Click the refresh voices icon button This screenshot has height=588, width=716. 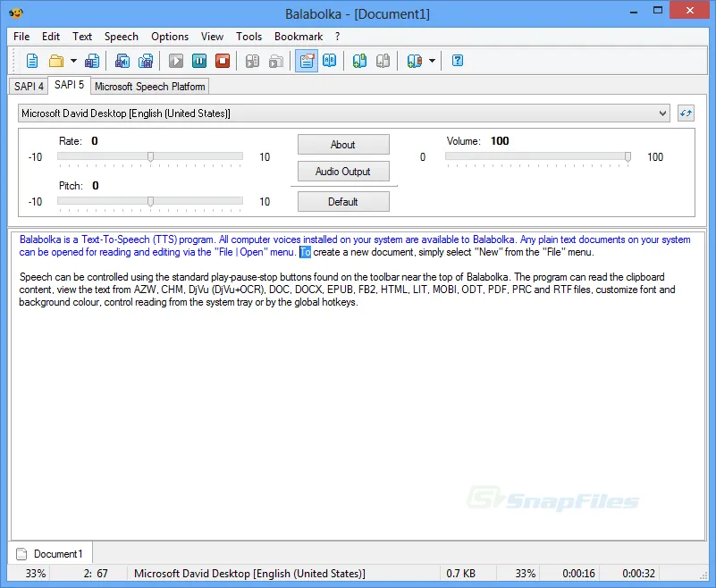(686, 113)
